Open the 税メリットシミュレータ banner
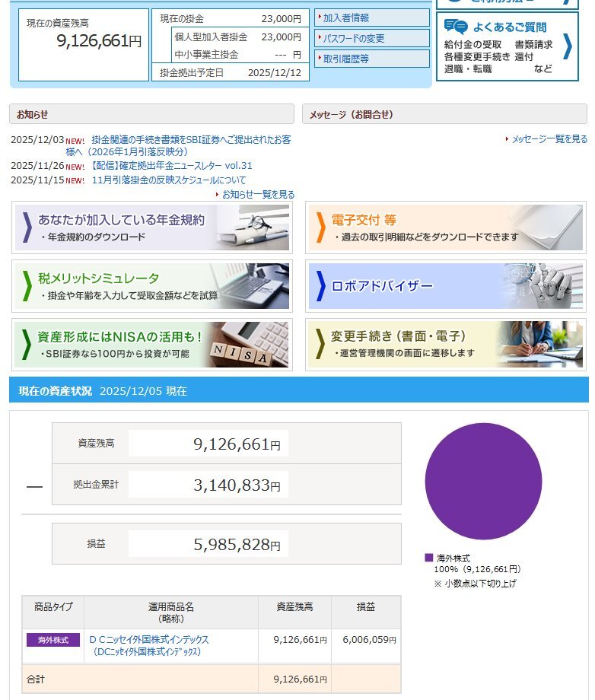This screenshot has width=595, height=700. (152, 286)
